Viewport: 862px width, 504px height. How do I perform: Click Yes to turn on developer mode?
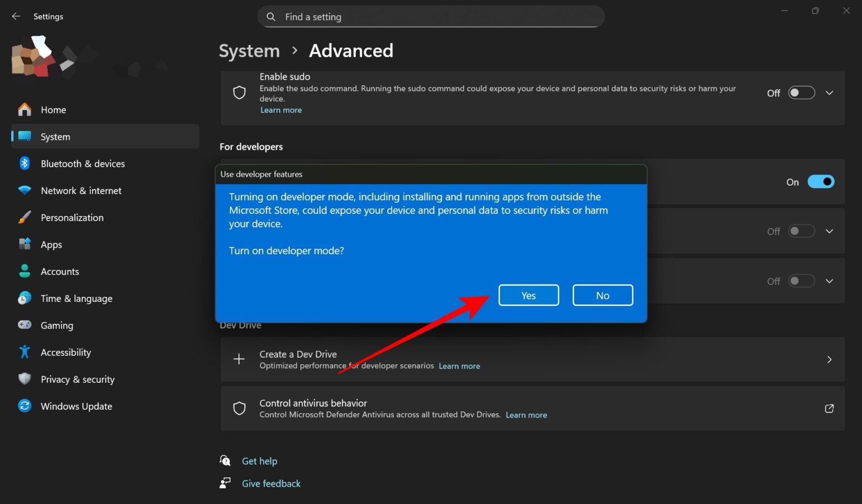529,295
